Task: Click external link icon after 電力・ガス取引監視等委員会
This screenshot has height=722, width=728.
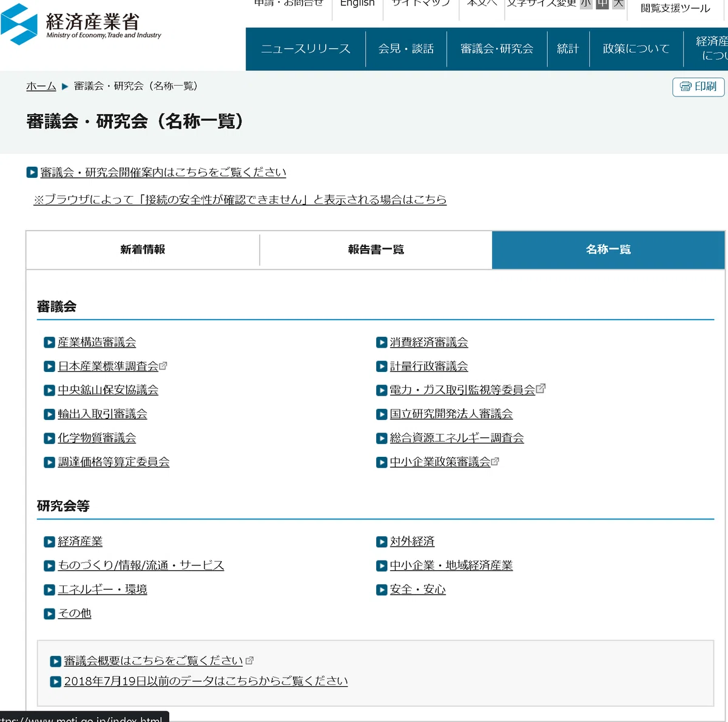Action: pos(541,388)
